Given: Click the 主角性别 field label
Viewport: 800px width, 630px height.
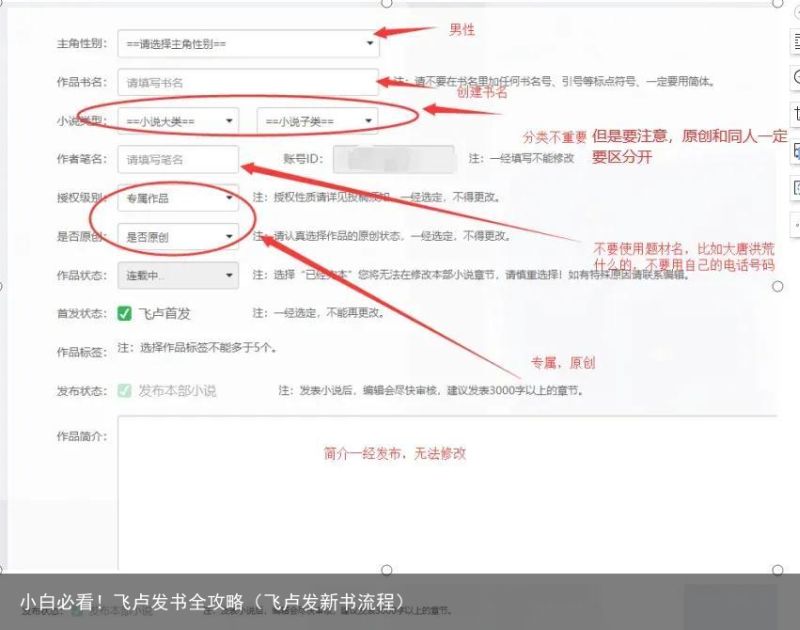Looking at the screenshot, I should coord(82,44).
